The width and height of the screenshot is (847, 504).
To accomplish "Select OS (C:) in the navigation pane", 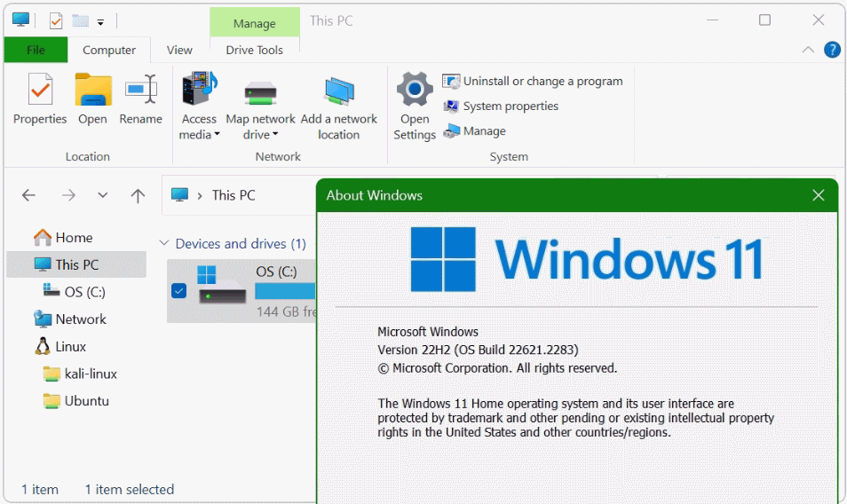I will point(74,292).
